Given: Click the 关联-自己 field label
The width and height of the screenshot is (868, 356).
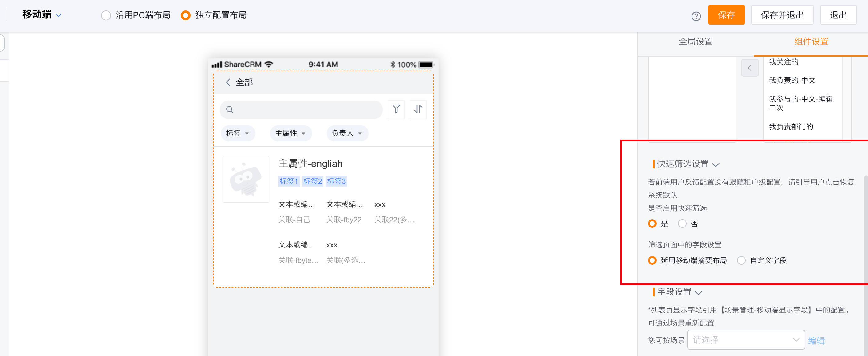Looking at the screenshot, I should tap(294, 220).
